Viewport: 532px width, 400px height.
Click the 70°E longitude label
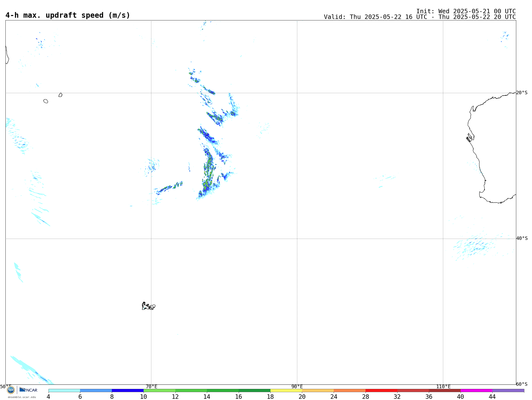point(151,386)
